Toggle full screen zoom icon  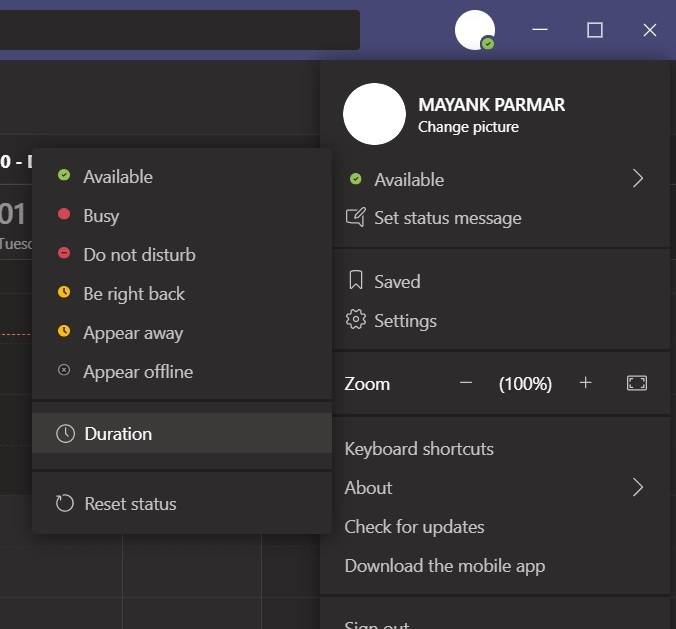click(637, 383)
